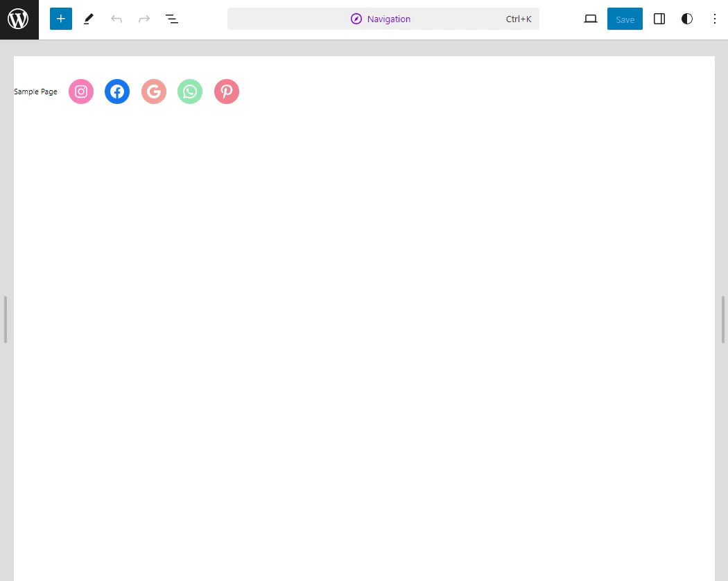
Task: Select the Facebook social icon
Action: 117,92
